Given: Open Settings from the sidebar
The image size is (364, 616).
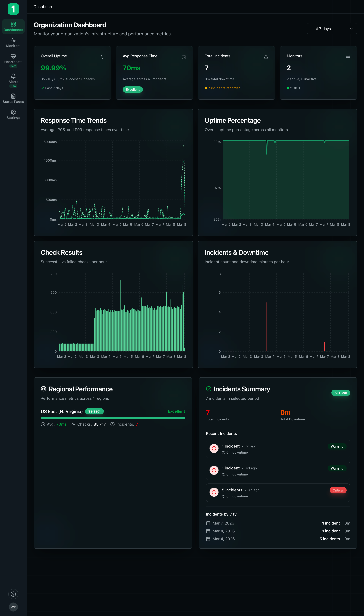Looking at the screenshot, I should (13, 114).
